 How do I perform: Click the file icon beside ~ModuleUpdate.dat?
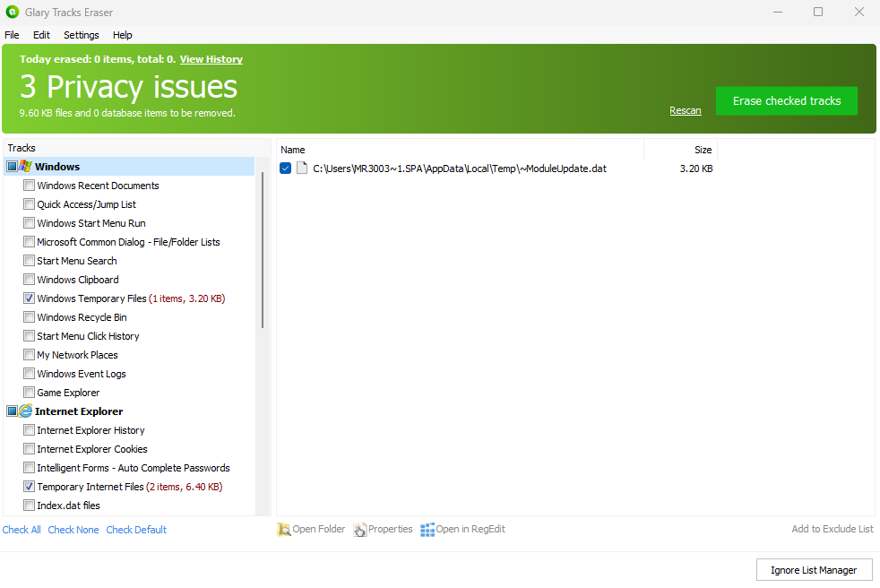(302, 169)
